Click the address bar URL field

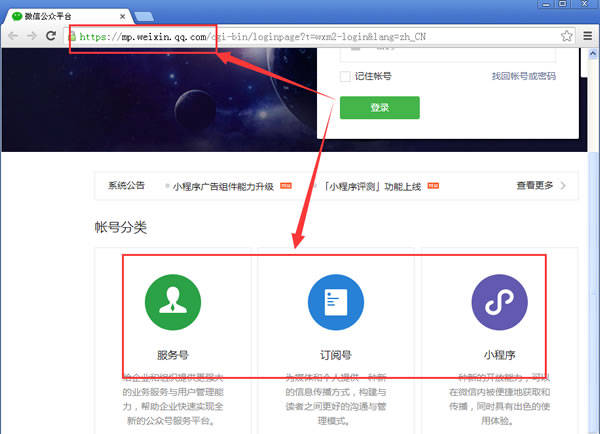pyautogui.click(x=318, y=36)
